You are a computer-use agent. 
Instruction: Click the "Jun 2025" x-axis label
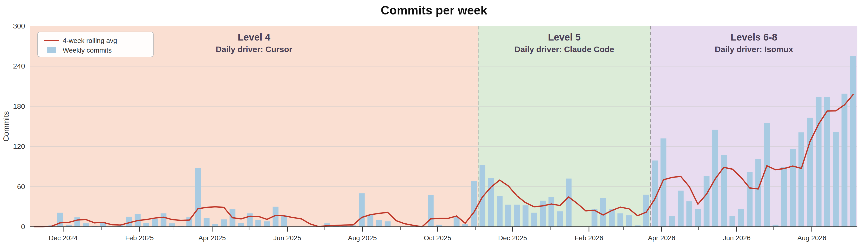287,238
